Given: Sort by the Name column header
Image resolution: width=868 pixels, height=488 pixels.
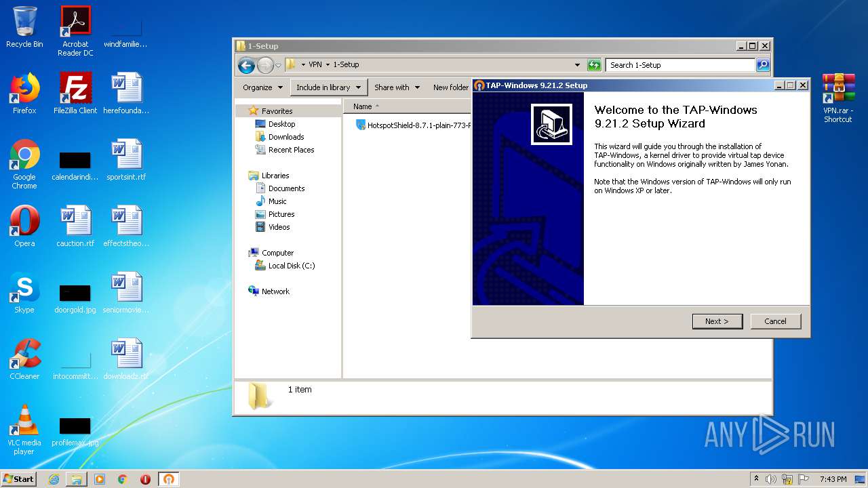Looking at the screenshot, I should coord(363,106).
